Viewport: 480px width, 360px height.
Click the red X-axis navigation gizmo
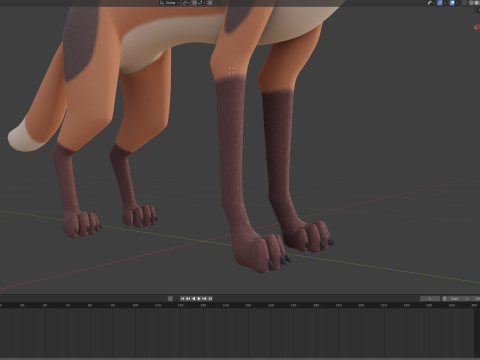[477, 27]
